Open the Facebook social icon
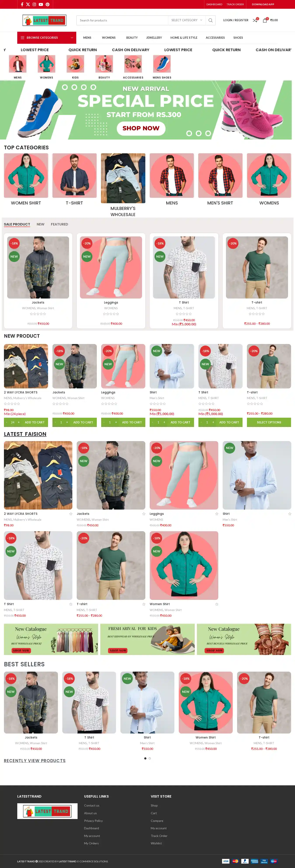295x868 pixels. [22, 4]
